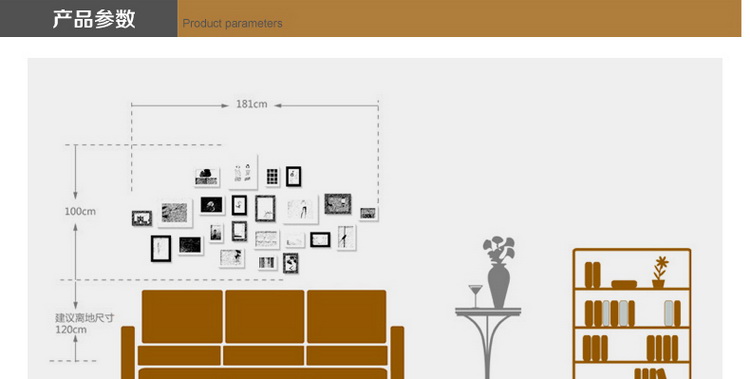This screenshot has width=750, height=379.
Task: Select the middle sofa back cushion
Action: coord(265,316)
